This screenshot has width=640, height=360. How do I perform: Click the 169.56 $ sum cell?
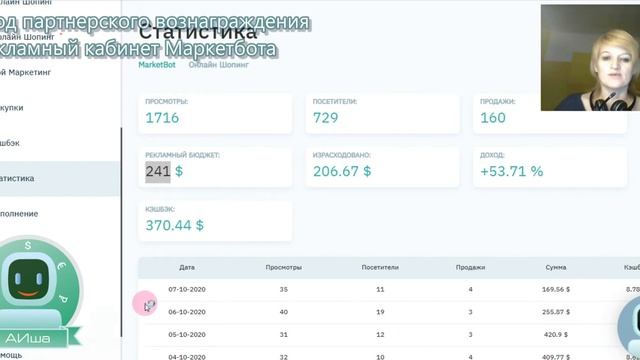(x=556, y=289)
